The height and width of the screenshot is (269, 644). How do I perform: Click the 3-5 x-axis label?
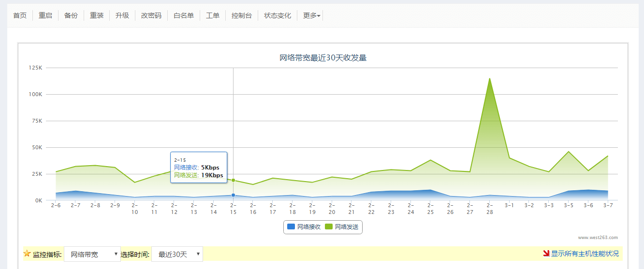coord(569,205)
